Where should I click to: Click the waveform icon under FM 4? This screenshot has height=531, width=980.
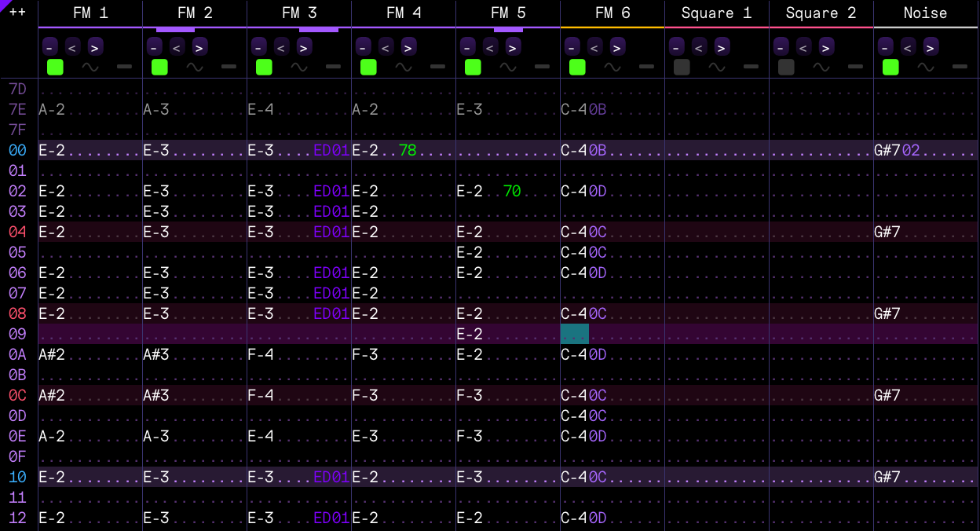coord(404,68)
